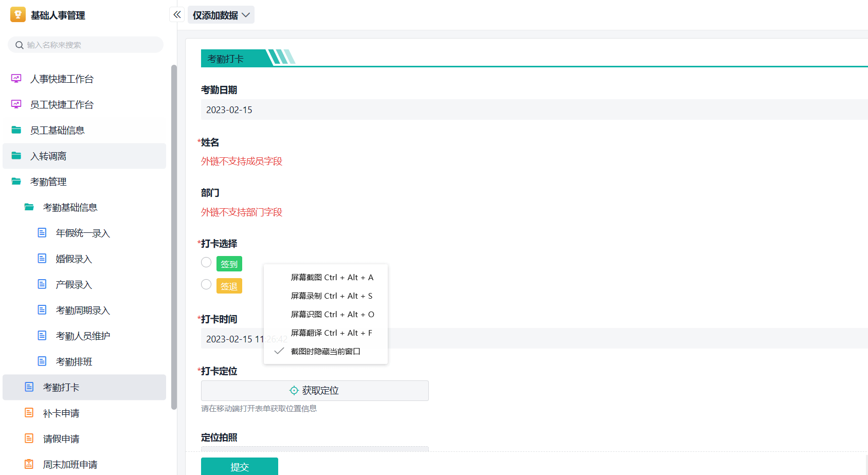Click the 考勤排班 form icon
Screen dimensions: 868x475
pos(42,361)
